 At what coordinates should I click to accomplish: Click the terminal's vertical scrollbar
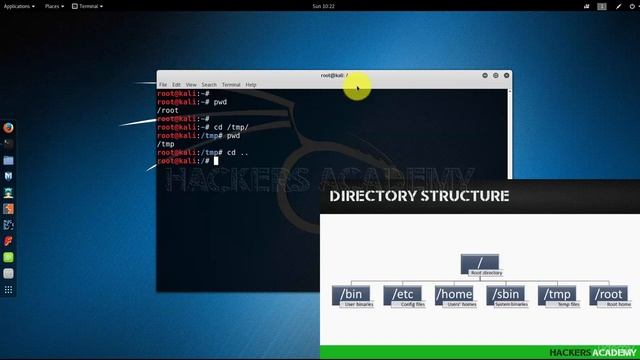509,134
